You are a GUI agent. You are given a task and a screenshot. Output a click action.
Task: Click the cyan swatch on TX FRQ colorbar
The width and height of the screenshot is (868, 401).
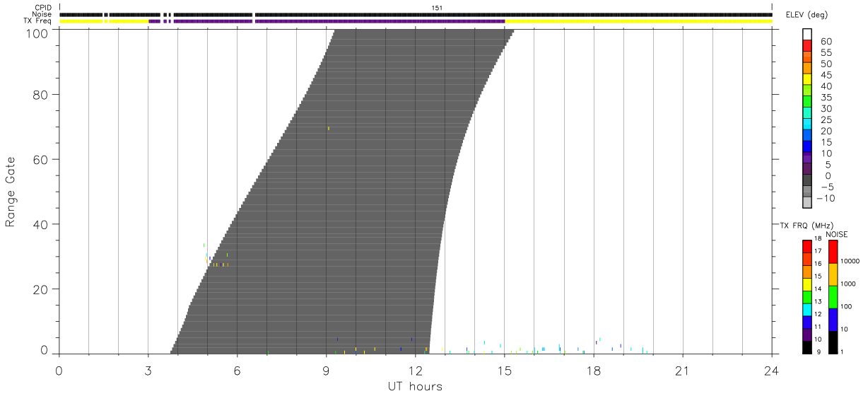pyautogui.click(x=807, y=310)
